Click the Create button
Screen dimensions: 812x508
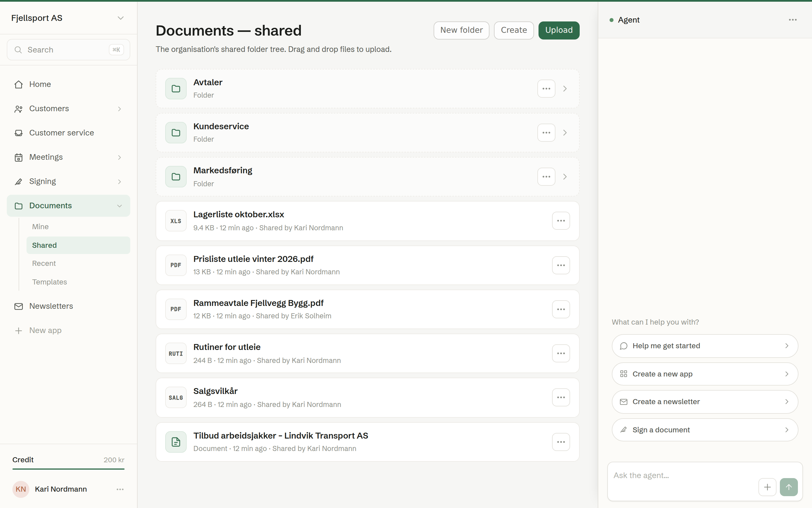click(514, 30)
